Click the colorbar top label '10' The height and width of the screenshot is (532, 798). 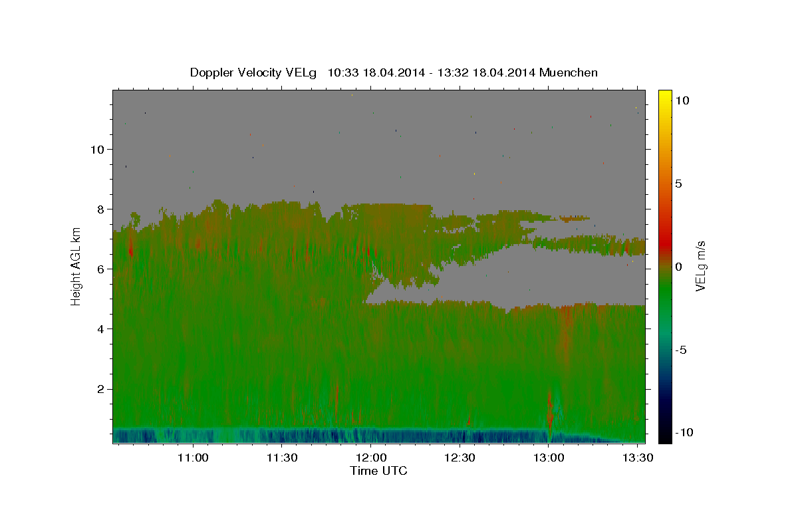(x=682, y=100)
